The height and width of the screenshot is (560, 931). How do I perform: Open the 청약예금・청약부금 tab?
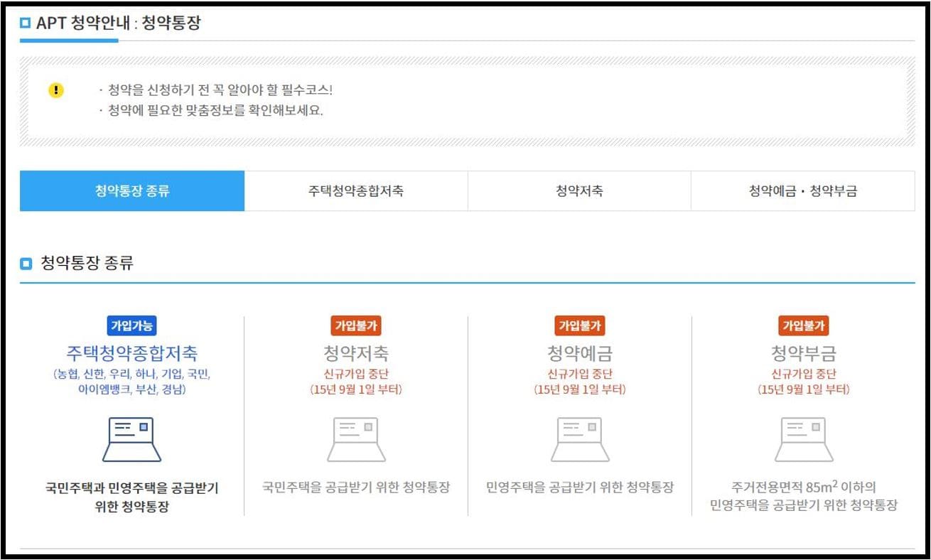coord(803,191)
